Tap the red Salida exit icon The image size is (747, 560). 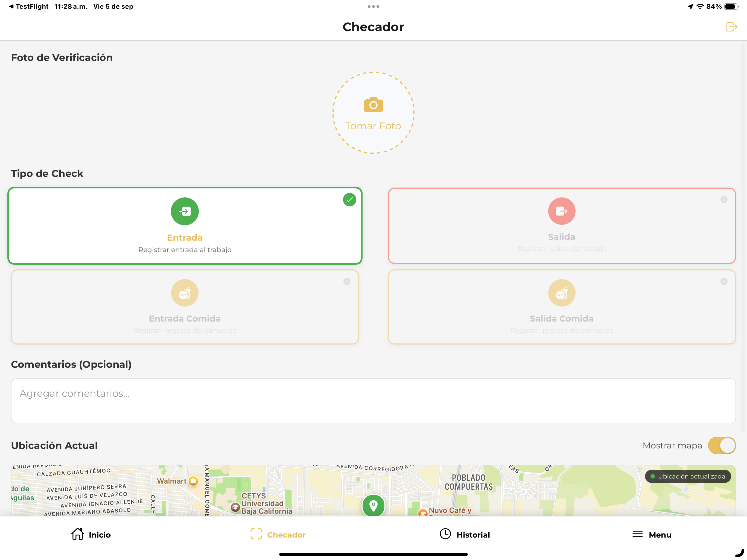(562, 211)
